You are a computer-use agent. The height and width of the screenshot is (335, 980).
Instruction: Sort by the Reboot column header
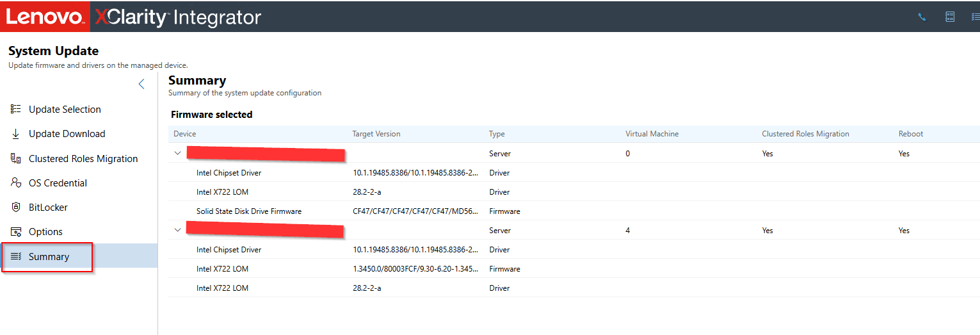tap(910, 134)
